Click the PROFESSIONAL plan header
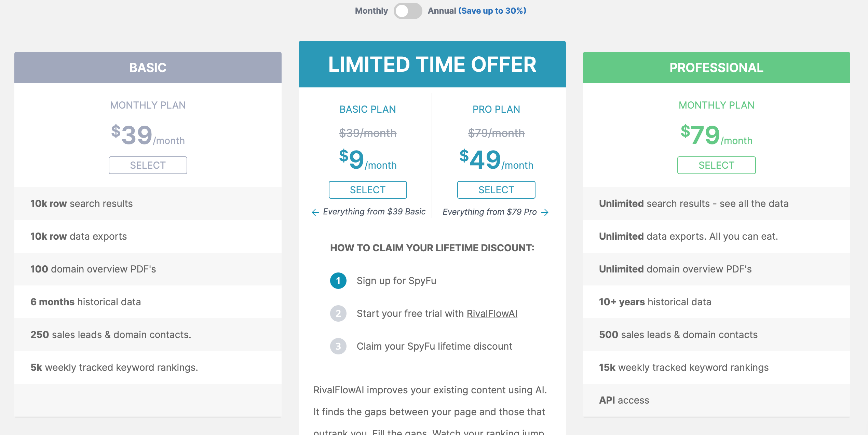This screenshot has height=435, width=868. 717,68
